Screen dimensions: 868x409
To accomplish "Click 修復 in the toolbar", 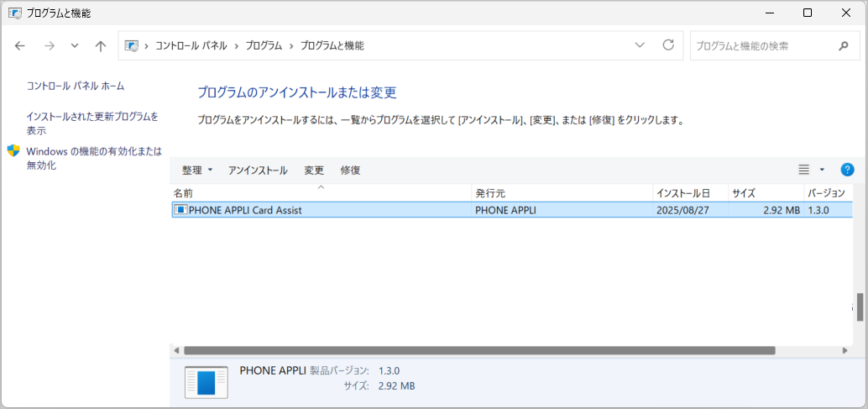I will click(350, 170).
